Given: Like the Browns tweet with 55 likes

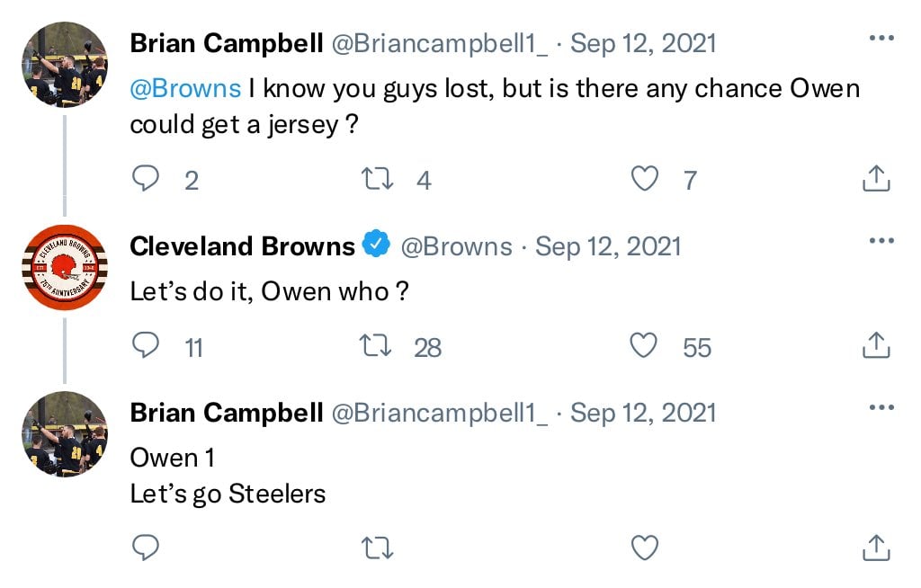Looking at the screenshot, I should [643, 345].
